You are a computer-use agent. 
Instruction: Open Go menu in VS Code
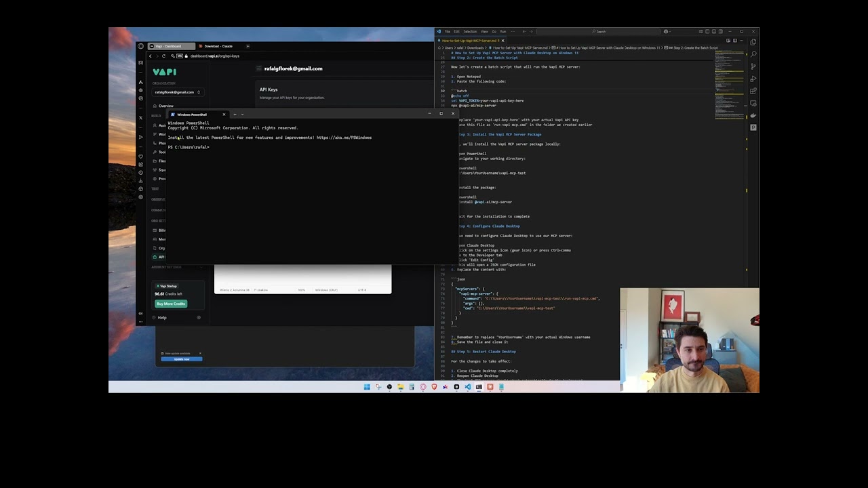pos(494,31)
